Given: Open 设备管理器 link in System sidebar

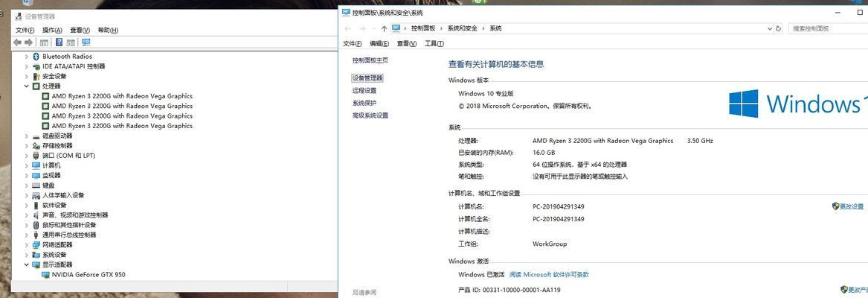Looking at the screenshot, I should tap(367, 78).
